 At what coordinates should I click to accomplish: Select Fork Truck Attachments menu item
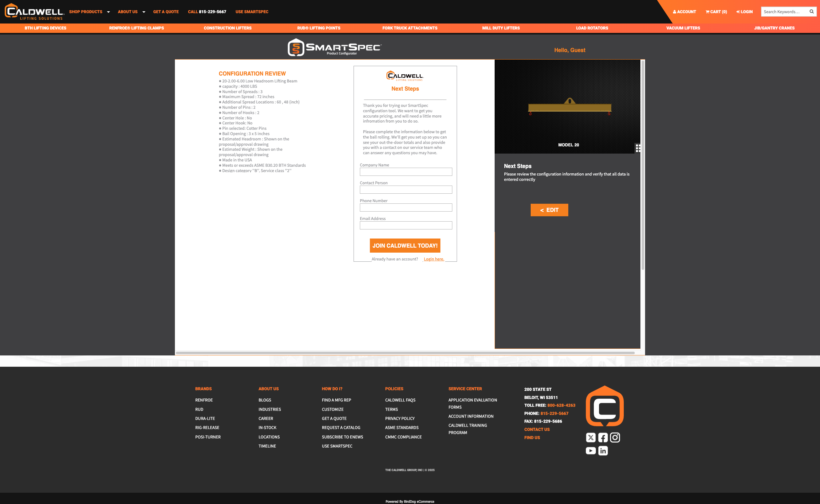pos(410,28)
